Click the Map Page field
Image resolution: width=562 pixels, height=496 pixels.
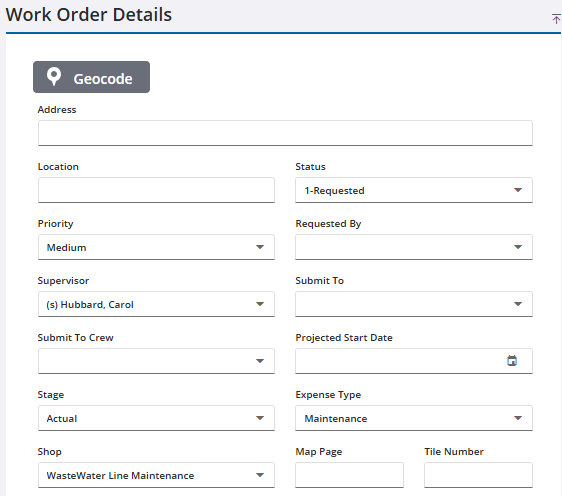349,475
